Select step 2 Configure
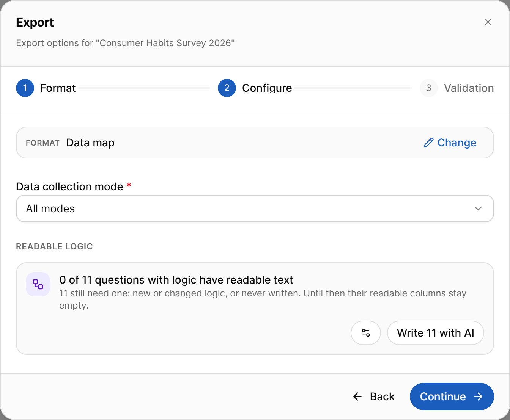 pos(255,88)
